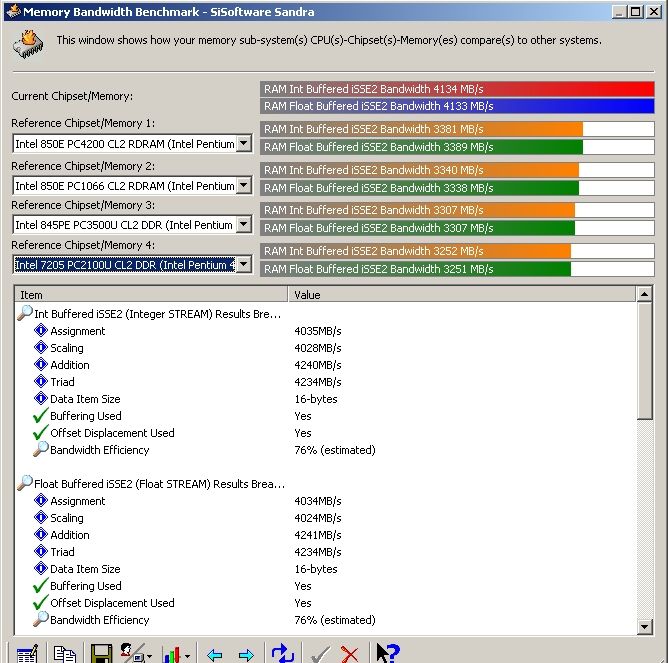This screenshot has height=663, width=668.
Task: Click the Value column header
Action: 462,294
